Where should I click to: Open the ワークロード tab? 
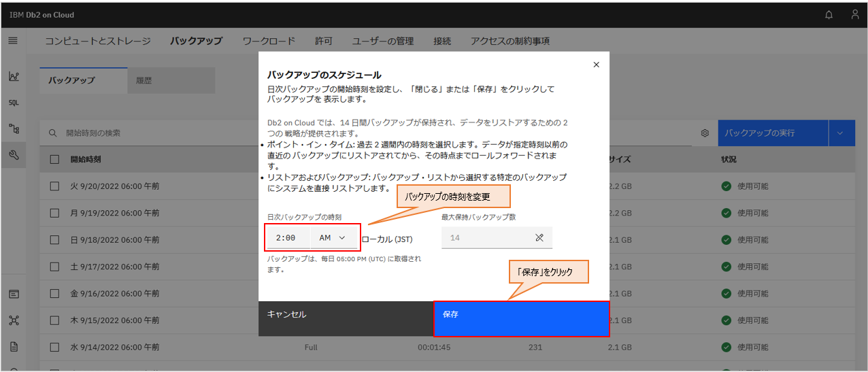coord(269,41)
